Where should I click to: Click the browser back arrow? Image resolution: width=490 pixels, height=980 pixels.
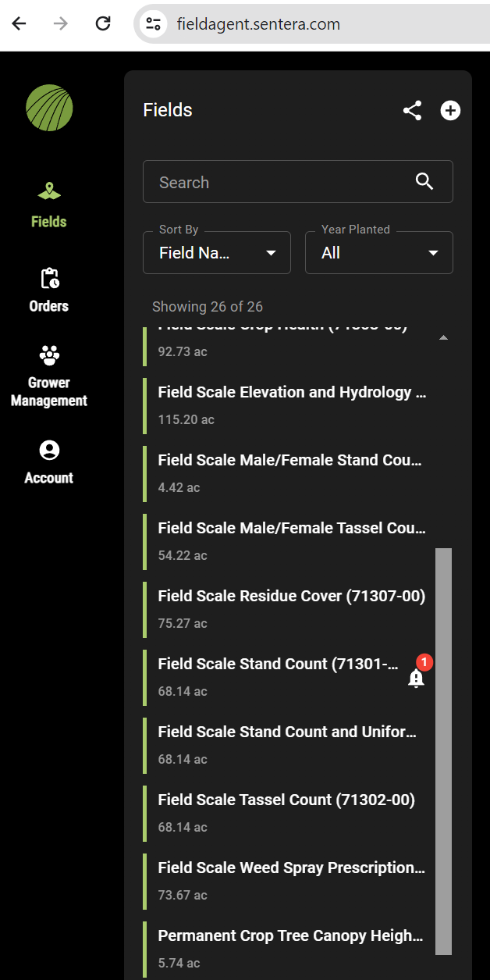[x=19, y=23]
